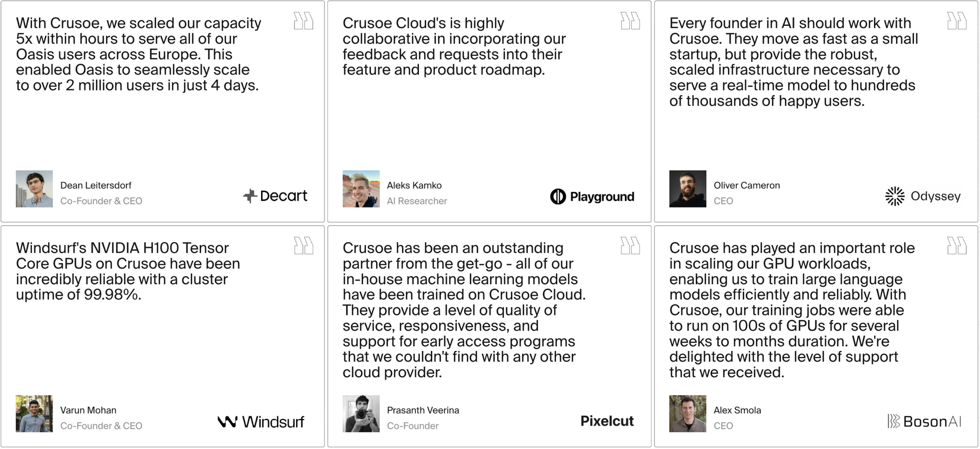Screen dimensions: 980x449
Task: Click the Windsurf company logo
Action: point(261,422)
